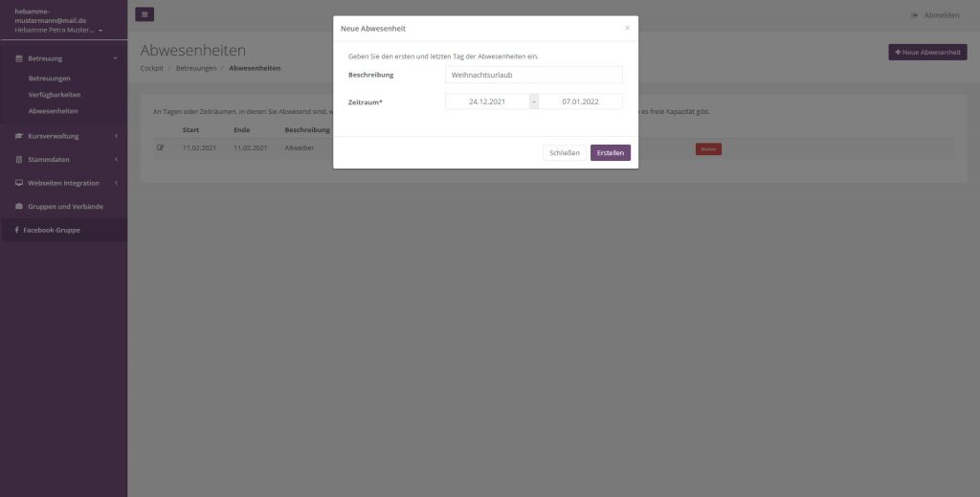The width and height of the screenshot is (980, 497).
Task: Open Verfügbarkeiten in the sidebar
Action: (55, 95)
